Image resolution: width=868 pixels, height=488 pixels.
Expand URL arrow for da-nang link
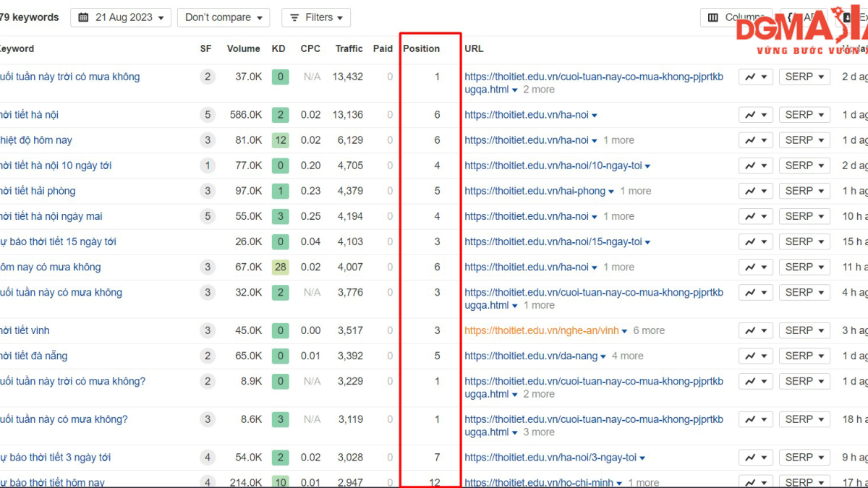(603, 356)
